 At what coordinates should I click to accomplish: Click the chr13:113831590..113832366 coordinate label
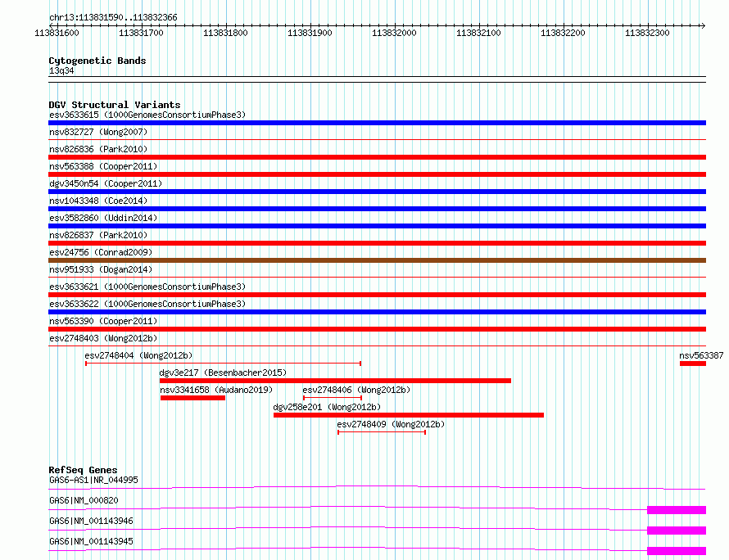pyautogui.click(x=113, y=17)
